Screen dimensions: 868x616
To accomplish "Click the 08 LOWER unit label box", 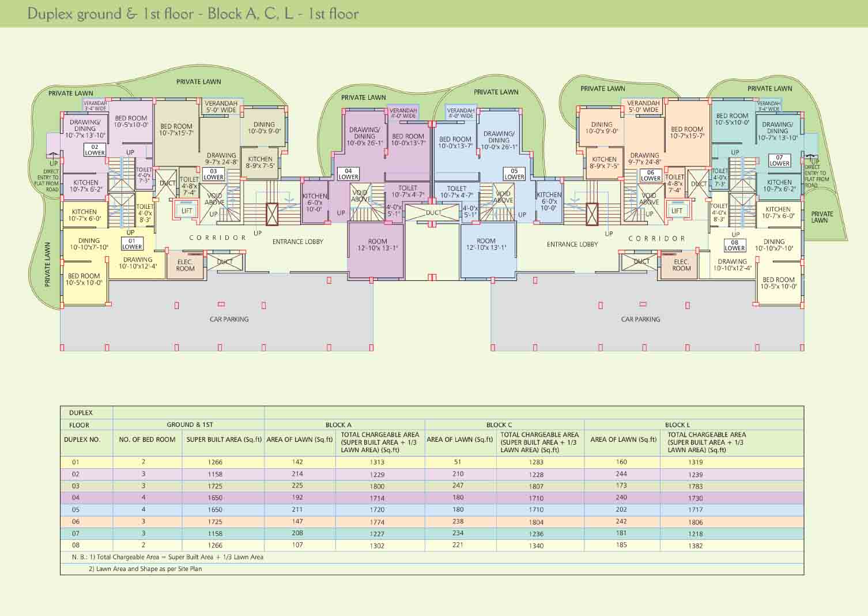I will (735, 245).
